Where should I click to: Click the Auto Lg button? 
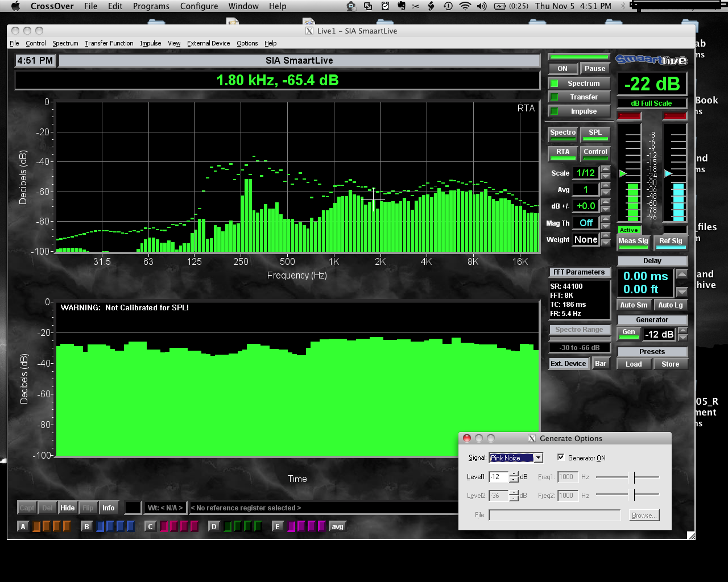click(x=671, y=305)
